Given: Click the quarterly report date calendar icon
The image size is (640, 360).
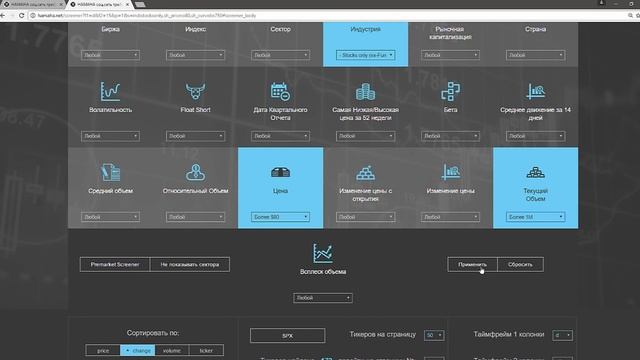Looking at the screenshot, I should pyautogui.click(x=280, y=91).
